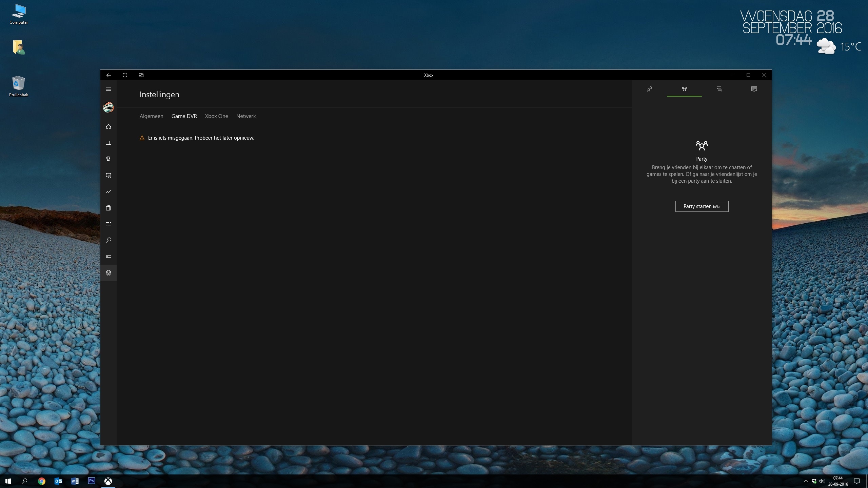Click the Xbox app taskbar icon

point(108,481)
